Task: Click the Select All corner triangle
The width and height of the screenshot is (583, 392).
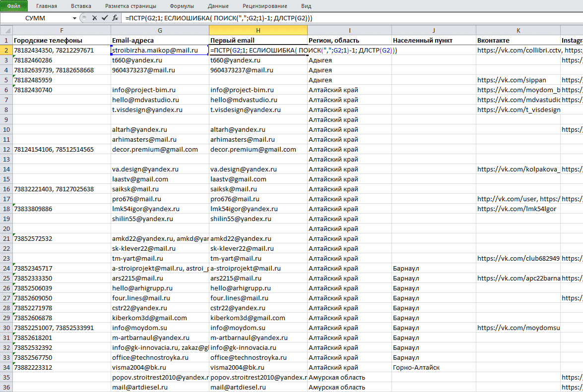Action: pos(6,30)
